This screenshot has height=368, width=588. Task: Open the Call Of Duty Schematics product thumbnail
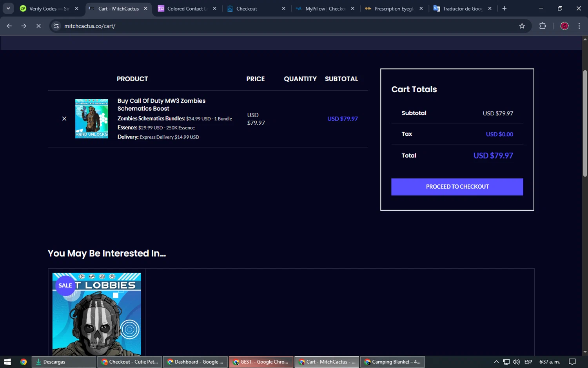[x=92, y=118]
